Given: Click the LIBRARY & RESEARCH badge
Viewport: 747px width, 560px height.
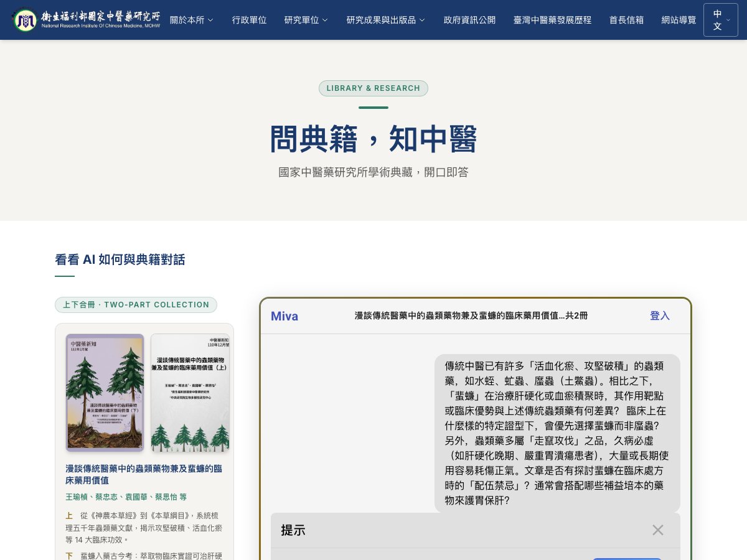Looking at the screenshot, I should click(x=374, y=88).
